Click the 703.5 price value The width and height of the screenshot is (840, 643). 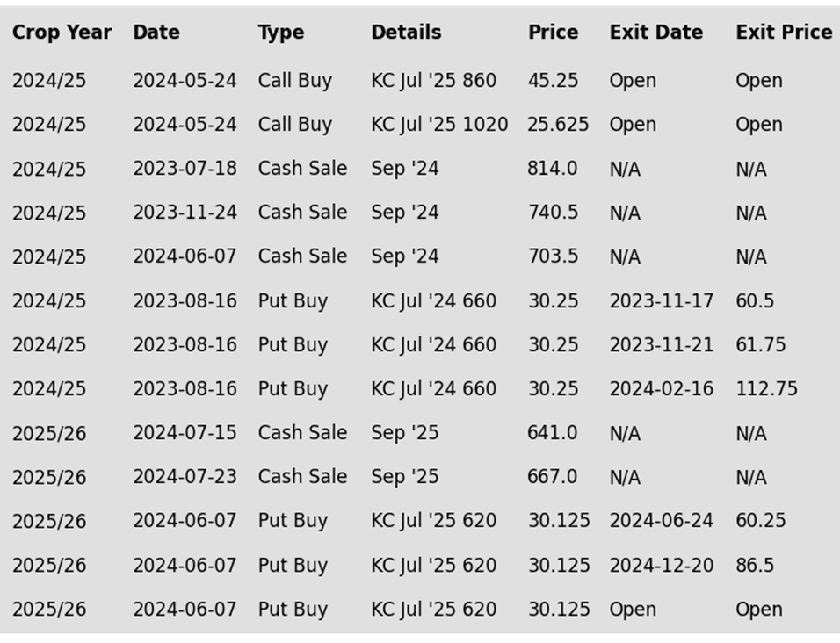[x=553, y=256]
